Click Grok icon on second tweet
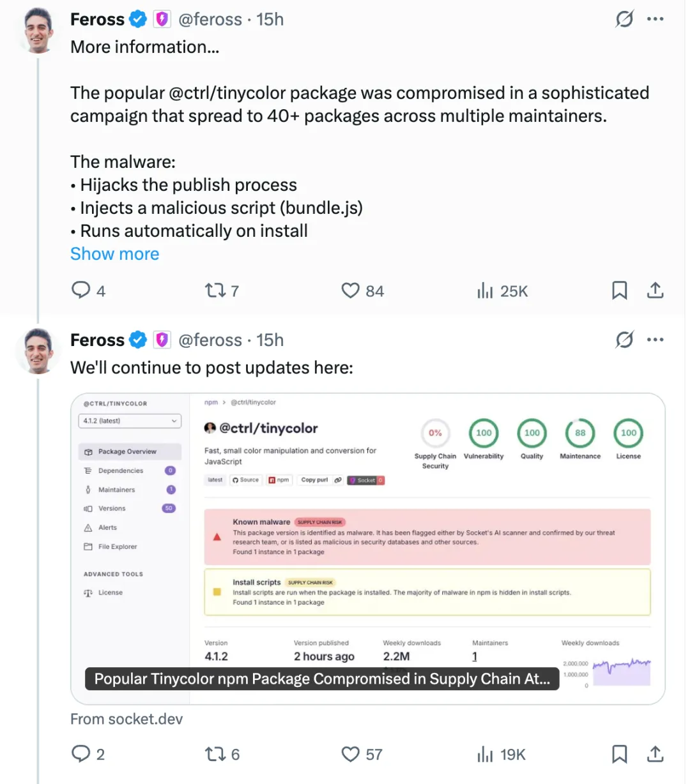This screenshot has height=784, width=690. 624,340
